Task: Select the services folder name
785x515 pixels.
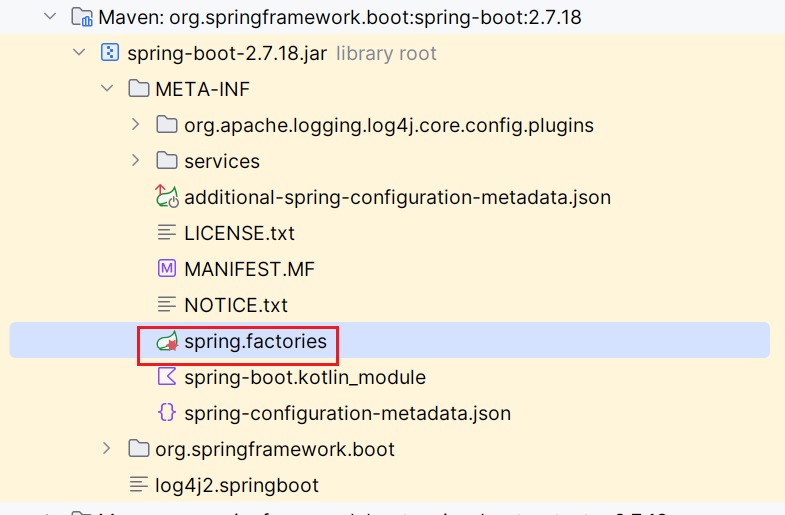Action: coord(222,162)
